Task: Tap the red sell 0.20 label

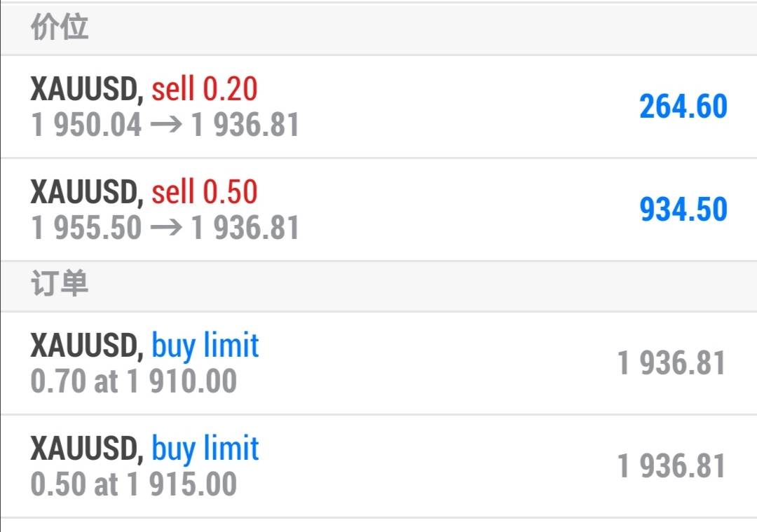Action: (205, 89)
